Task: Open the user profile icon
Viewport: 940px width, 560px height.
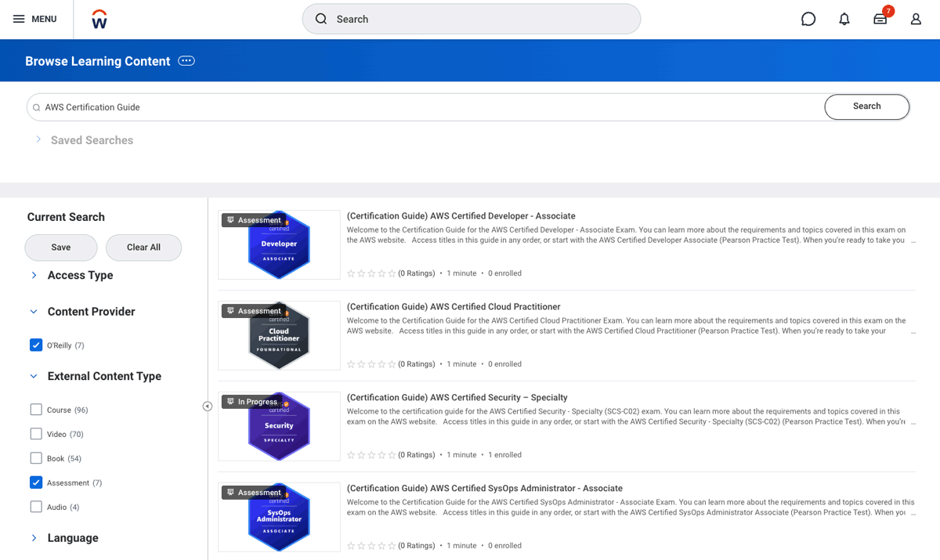Action: pyautogui.click(x=916, y=19)
